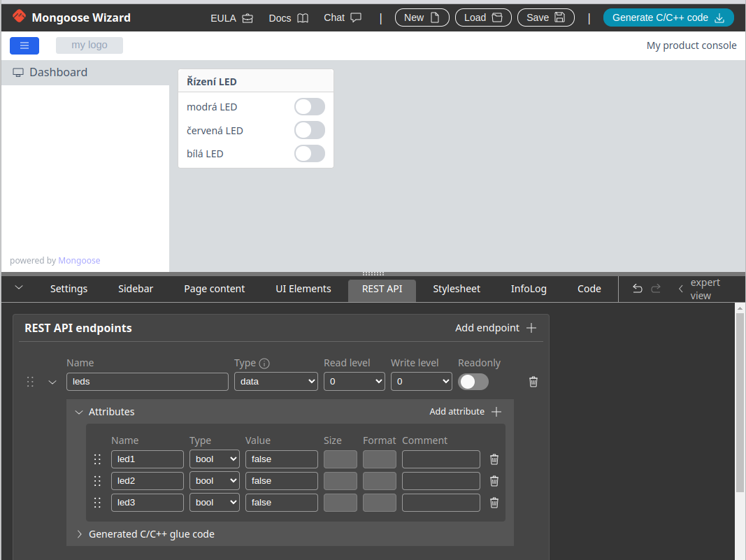
Task: Open the endpoint Type dropdown set to data
Action: coord(275,382)
